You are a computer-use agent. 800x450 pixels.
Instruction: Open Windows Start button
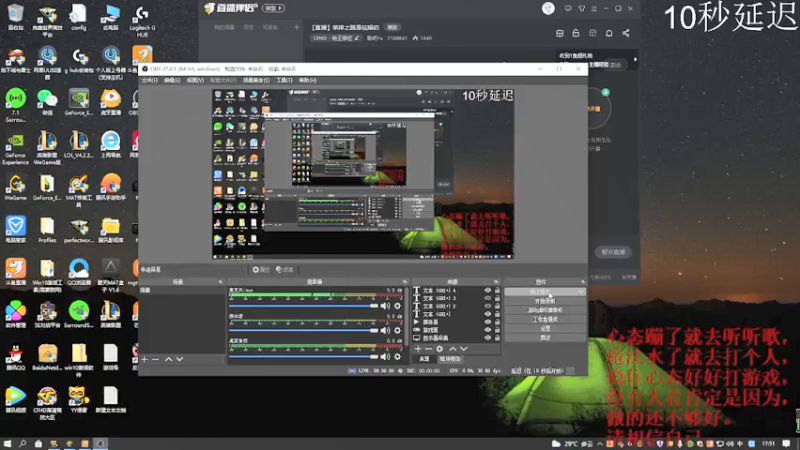pos(7,444)
